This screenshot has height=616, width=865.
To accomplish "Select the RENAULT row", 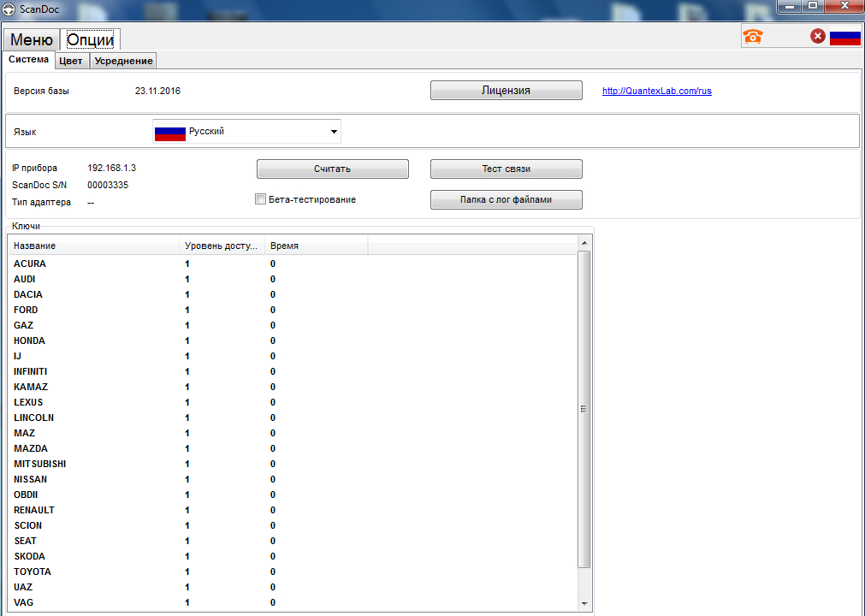I will pos(293,510).
